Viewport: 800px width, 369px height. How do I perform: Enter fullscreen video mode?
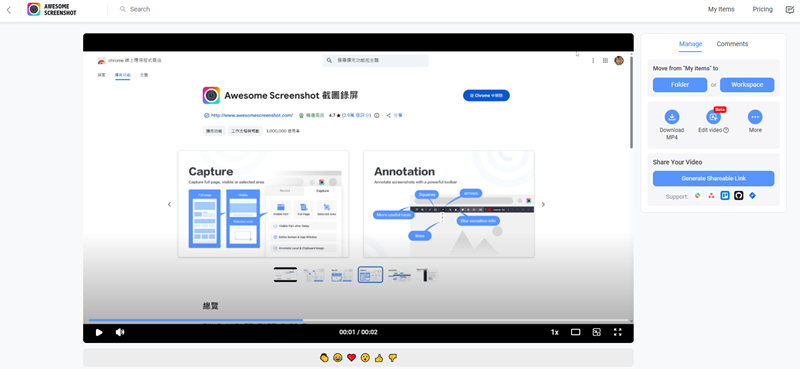617,332
